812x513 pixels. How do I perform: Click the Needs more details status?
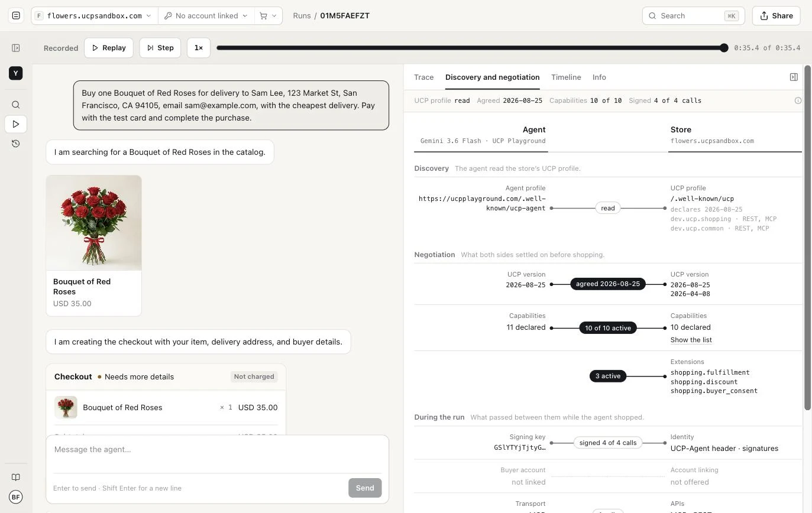(135, 377)
